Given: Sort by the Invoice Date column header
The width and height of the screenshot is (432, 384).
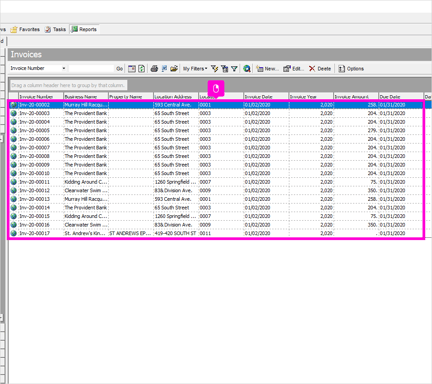Looking at the screenshot, I should pyautogui.click(x=266, y=96).
